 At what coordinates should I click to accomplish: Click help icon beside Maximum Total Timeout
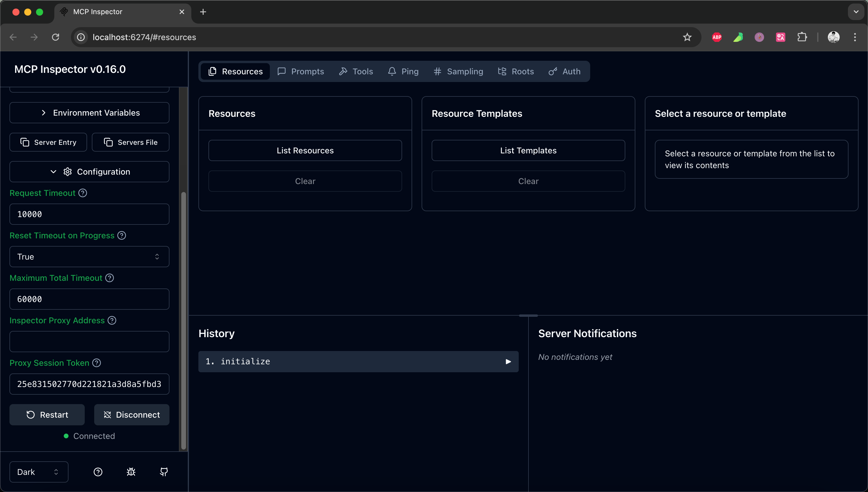point(110,278)
